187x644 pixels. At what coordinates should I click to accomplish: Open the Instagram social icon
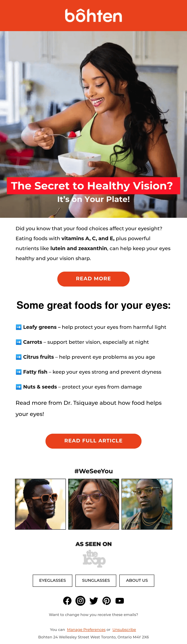click(80, 600)
